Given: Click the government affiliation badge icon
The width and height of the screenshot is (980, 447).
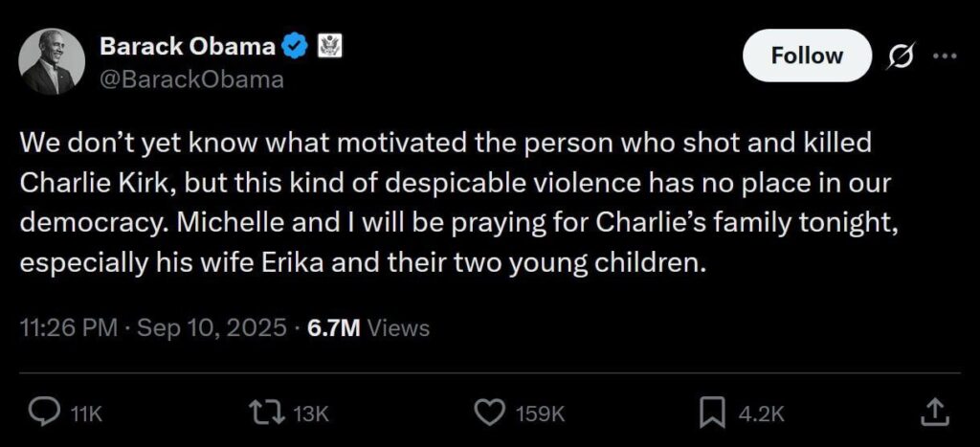Looking at the screenshot, I should coord(329,46).
